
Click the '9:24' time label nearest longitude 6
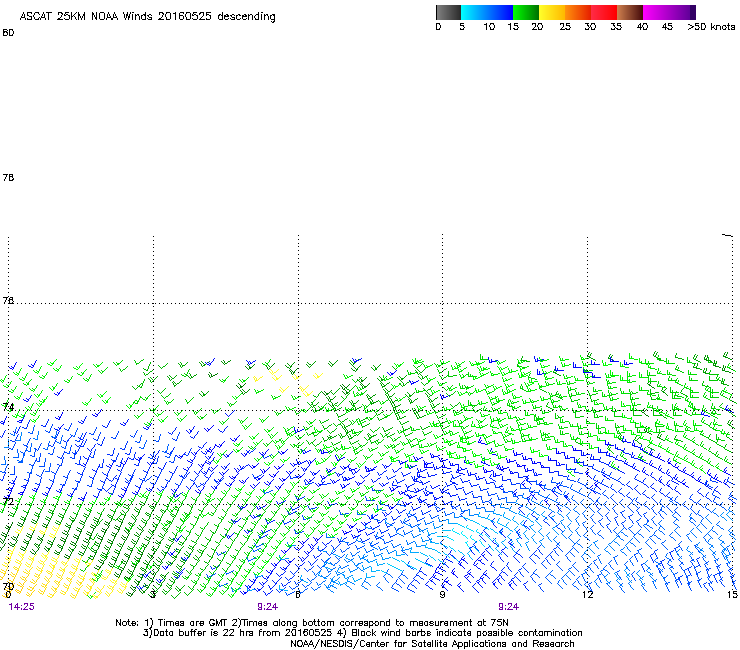268,607
